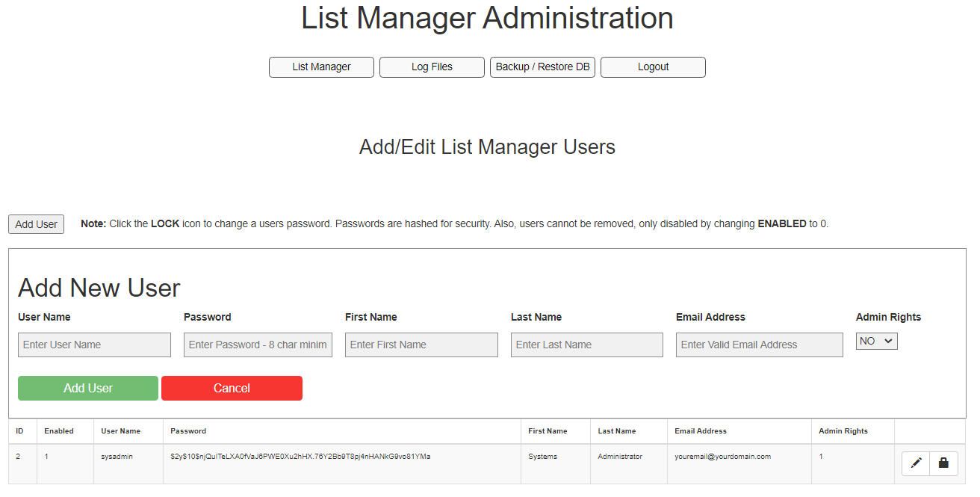Click the sysadmin user name cell
The height and width of the screenshot is (497, 980).
[117, 457]
